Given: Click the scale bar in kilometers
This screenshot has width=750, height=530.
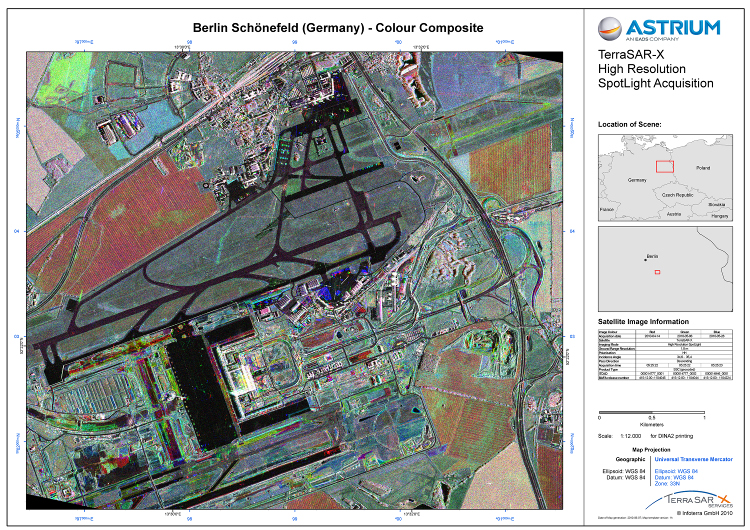Looking at the screenshot, I should pos(651,410).
